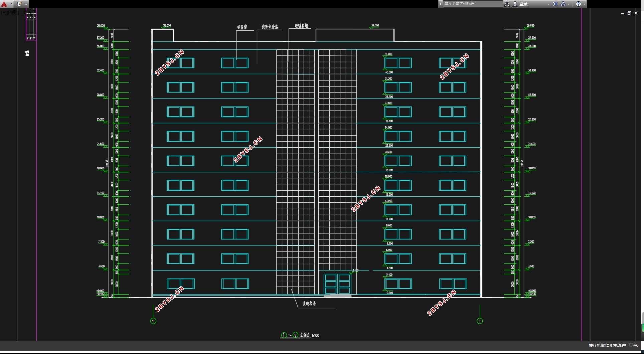644x354 pixels.
Task: Click the 33.300 elevation mark
Action: click(x=389, y=72)
